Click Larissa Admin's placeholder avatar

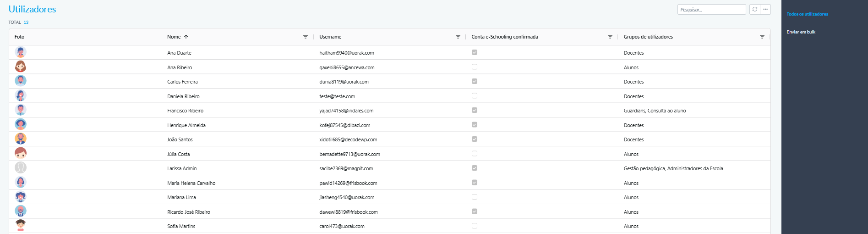coord(21,167)
